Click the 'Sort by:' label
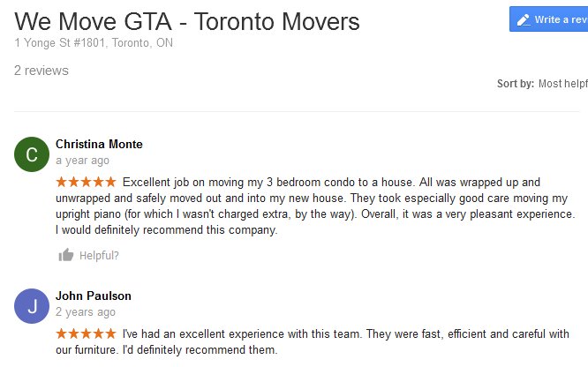 (516, 84)
